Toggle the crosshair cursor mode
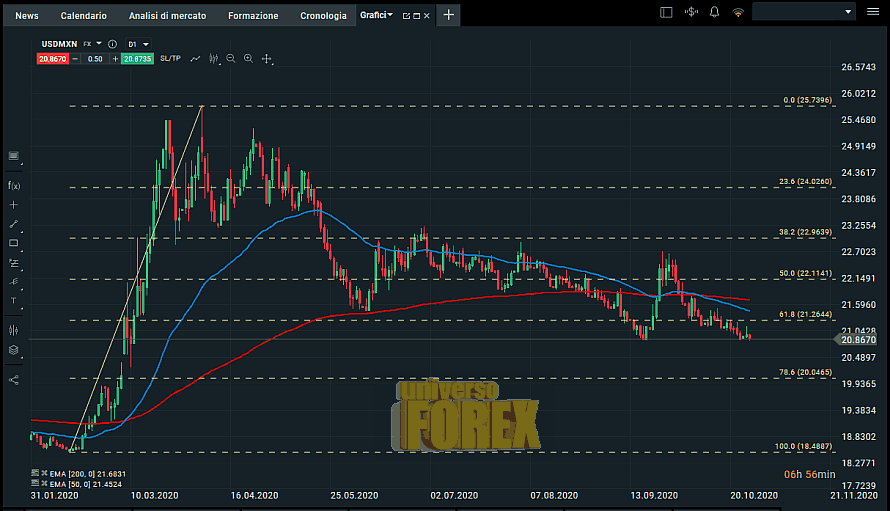Viewport: 890px width, 511px height. (x=267, y=59)
